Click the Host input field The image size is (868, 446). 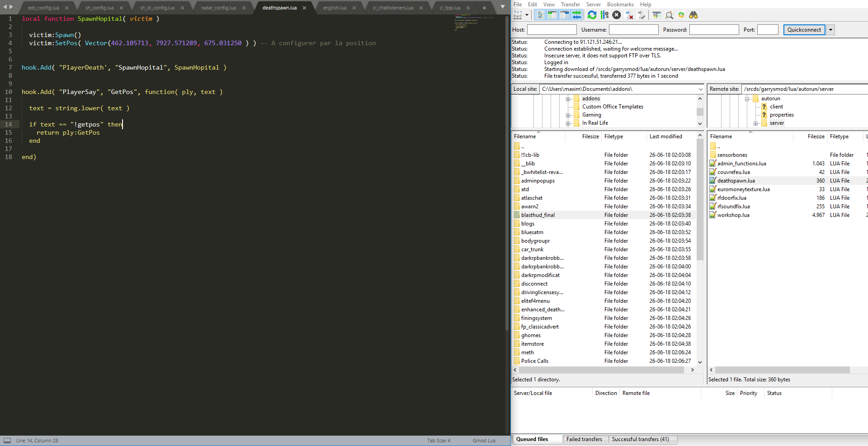(552, 30)
